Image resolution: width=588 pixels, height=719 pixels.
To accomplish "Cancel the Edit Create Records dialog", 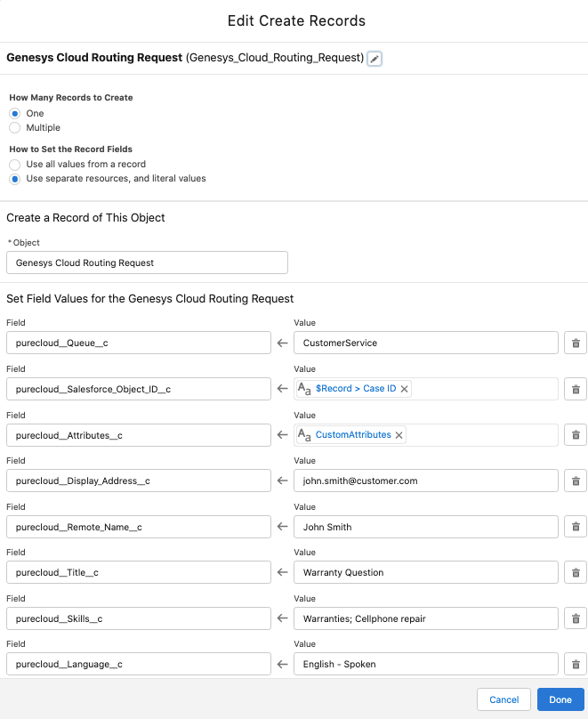I will tap(504, 699).
